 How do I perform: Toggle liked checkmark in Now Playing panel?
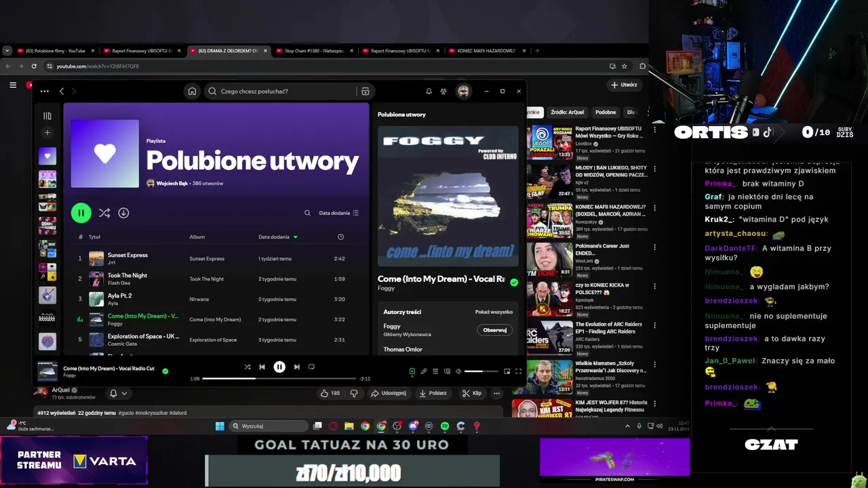[514, 282]
